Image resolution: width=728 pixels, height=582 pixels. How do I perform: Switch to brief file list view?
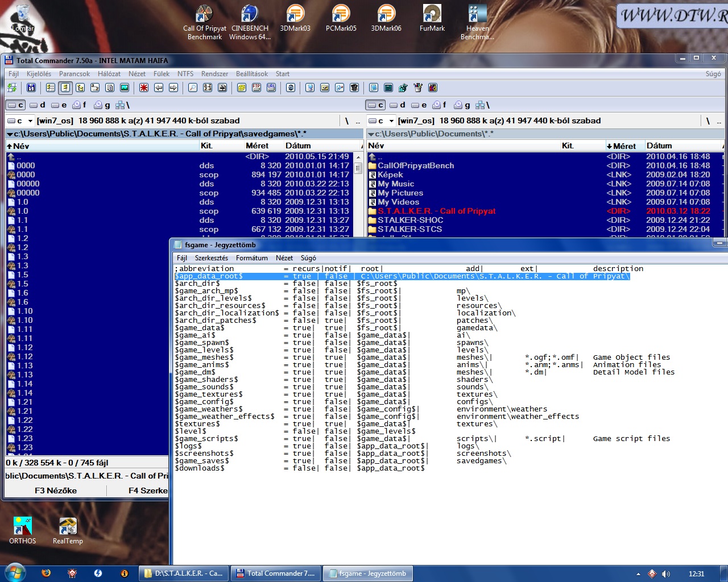point(51,88)
